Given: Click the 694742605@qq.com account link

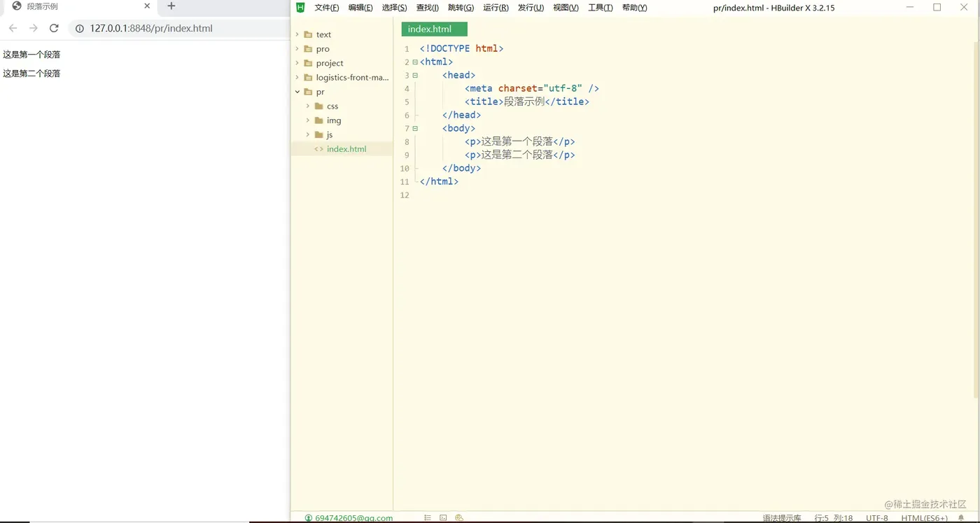Looking at the screenshot, I should click(353, 518).
